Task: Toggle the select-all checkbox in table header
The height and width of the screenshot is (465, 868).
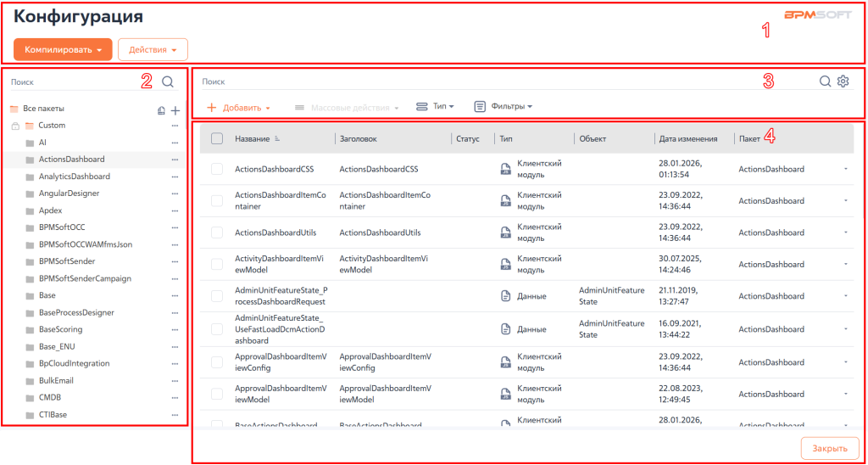Action: [217, 138]
